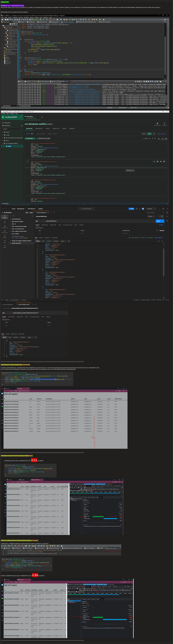The image size is (173, 644).
Task: Open My Queries in the Compass sidebar
Action: click(7, 123)
